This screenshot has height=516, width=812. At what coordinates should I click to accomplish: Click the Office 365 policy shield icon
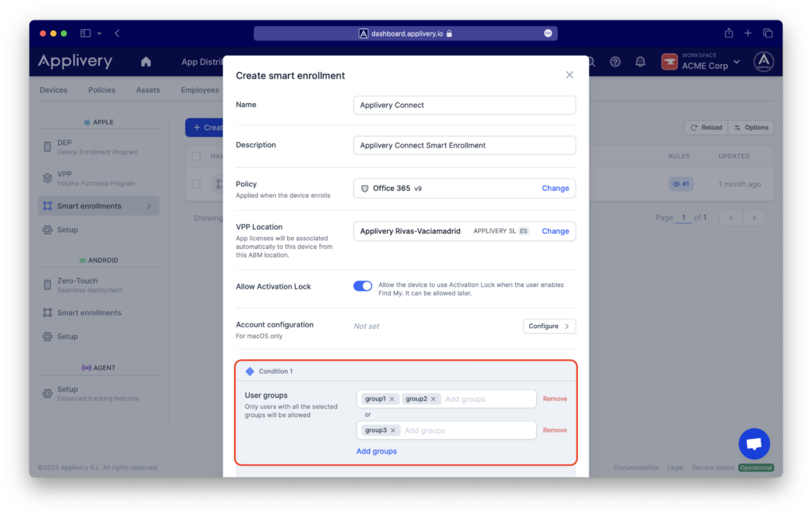[x=365, y=189]
